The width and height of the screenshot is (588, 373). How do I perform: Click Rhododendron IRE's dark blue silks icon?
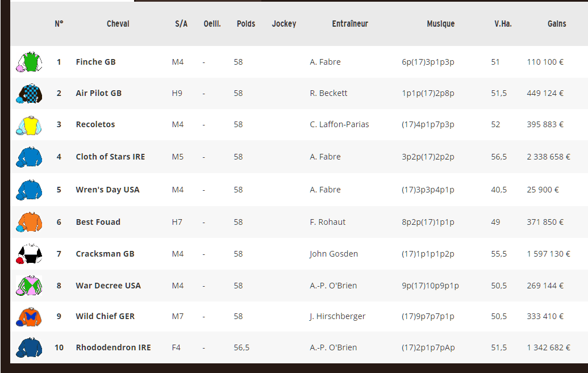29,347
